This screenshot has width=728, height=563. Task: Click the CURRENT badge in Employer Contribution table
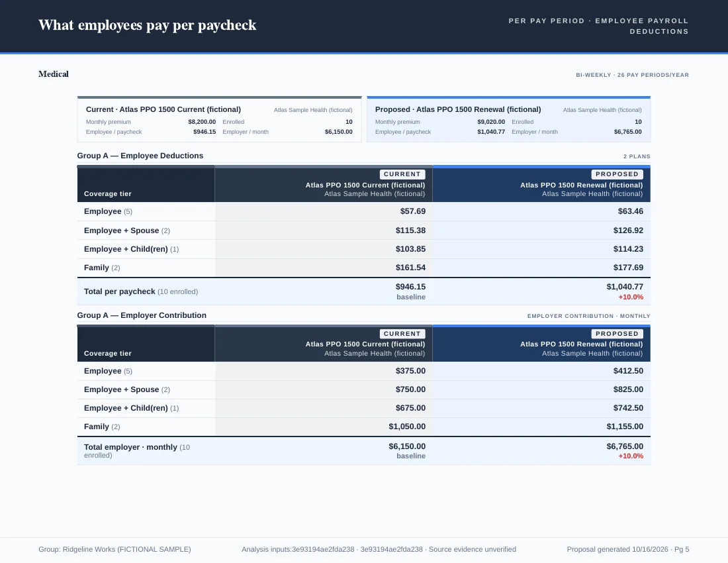pos(402,334)
